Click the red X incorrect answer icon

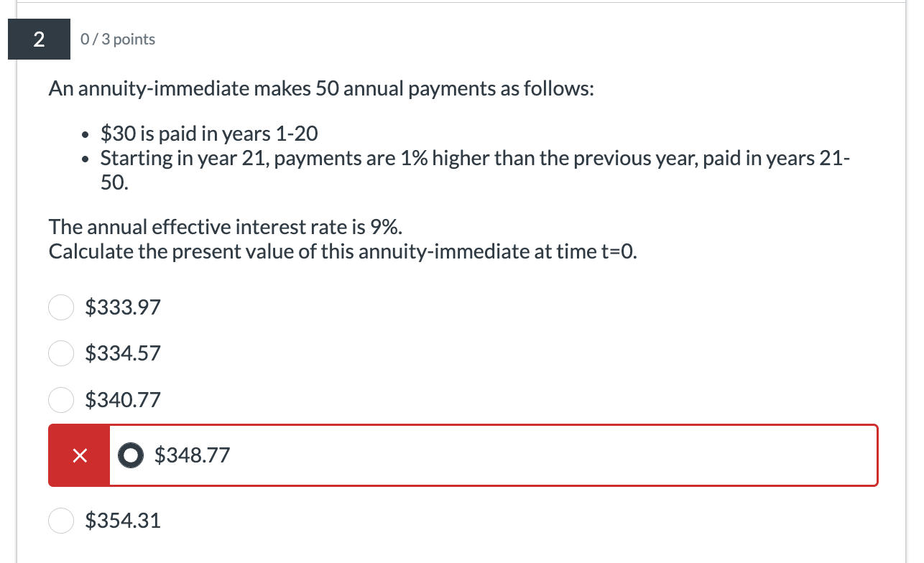79,455
